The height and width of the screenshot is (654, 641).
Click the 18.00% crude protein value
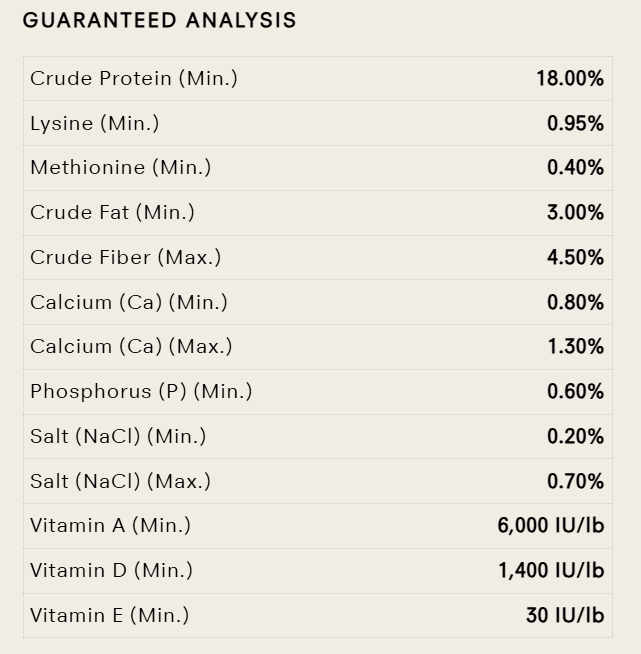point(570,78)
